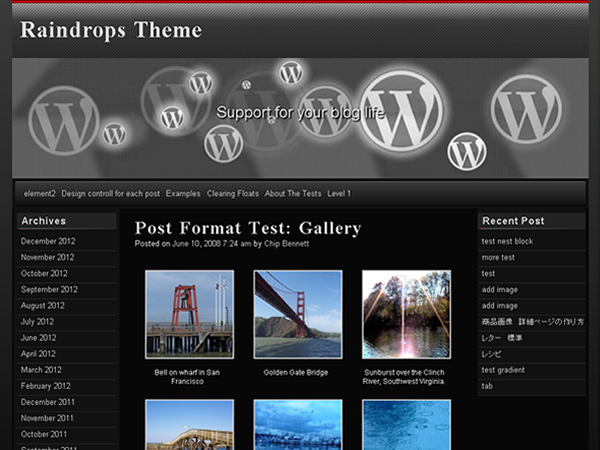Select 'Design controll for each post' menu
The height and width of the screenshot is (450, 600).
110,194
